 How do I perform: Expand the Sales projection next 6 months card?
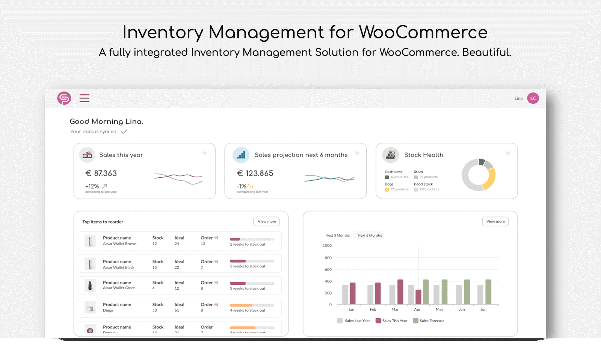pyautogui.click(x=357, y=153)
